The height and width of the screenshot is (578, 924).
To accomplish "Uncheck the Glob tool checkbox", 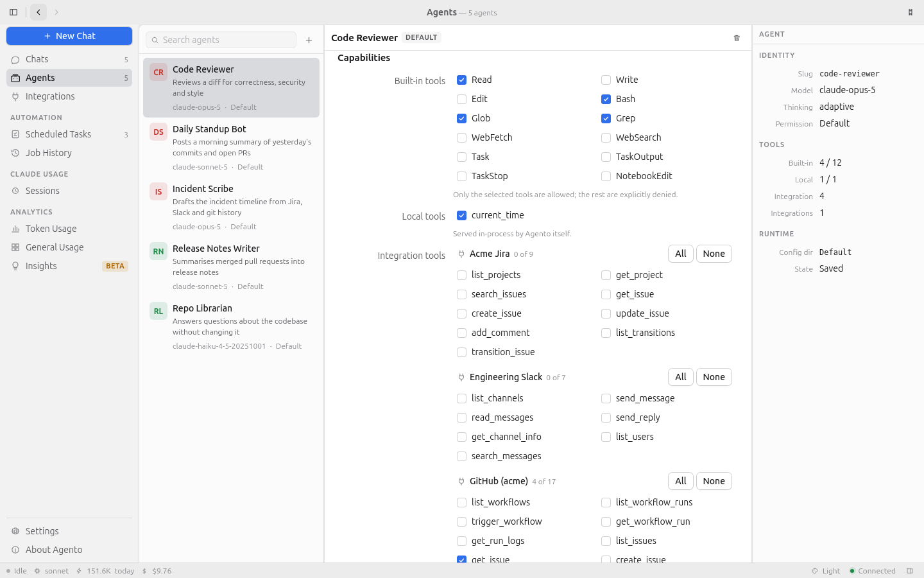I will [x=461, y=118].
